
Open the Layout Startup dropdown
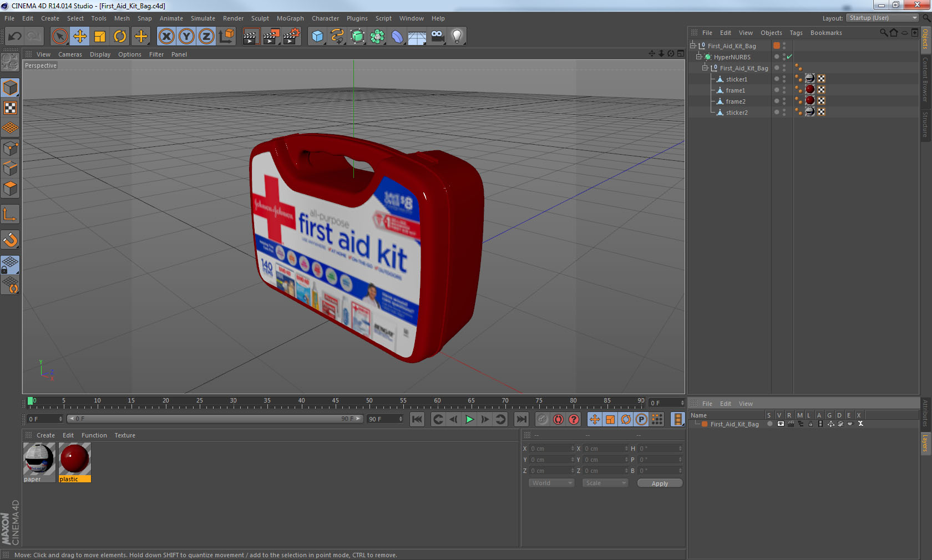click(x=883, y=18)
